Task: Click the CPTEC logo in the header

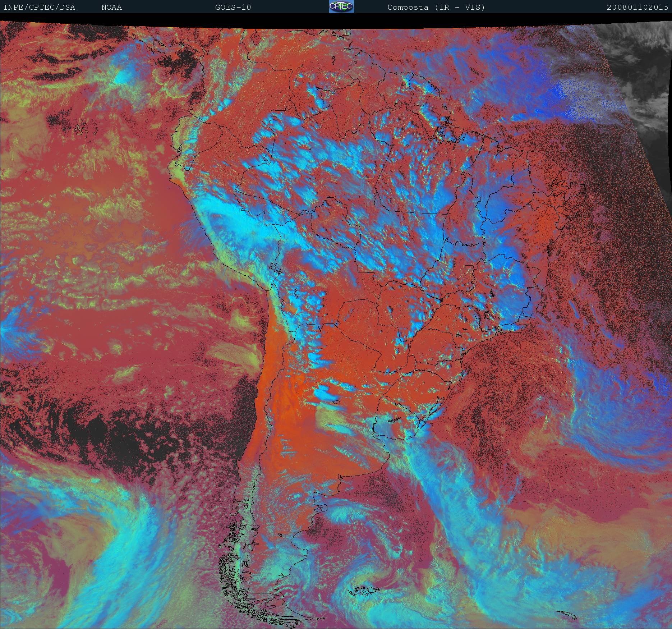Action: click(341, 6)
